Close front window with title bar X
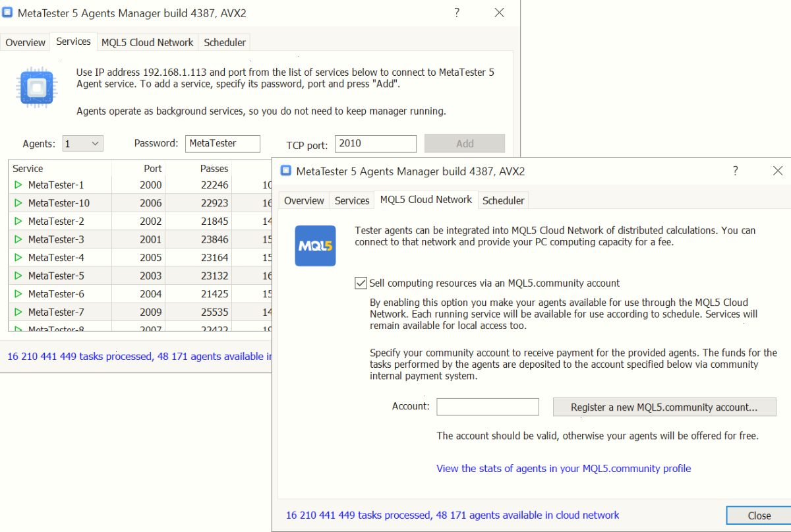 click(778, 171)
